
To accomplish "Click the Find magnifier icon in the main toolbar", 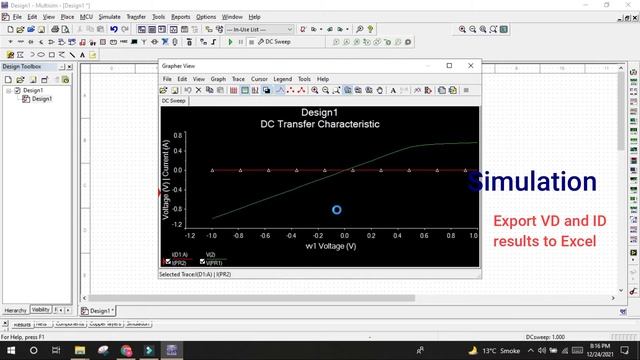I will tap(360, 29).
